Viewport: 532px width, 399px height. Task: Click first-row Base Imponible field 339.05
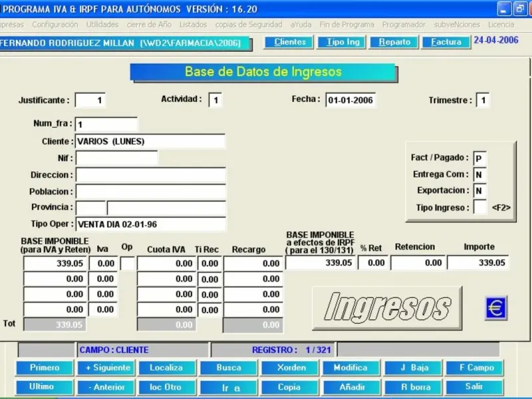tap(55, 263)
